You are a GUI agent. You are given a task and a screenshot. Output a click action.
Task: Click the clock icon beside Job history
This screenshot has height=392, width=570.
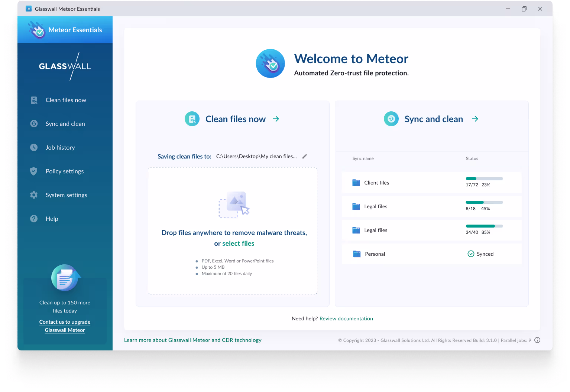point(34,147)
